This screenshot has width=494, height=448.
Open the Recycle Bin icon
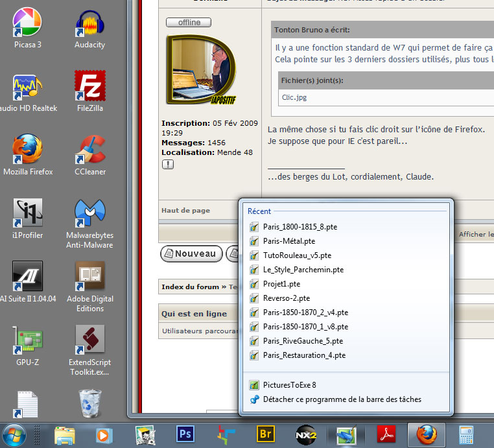tap(89, 405)
